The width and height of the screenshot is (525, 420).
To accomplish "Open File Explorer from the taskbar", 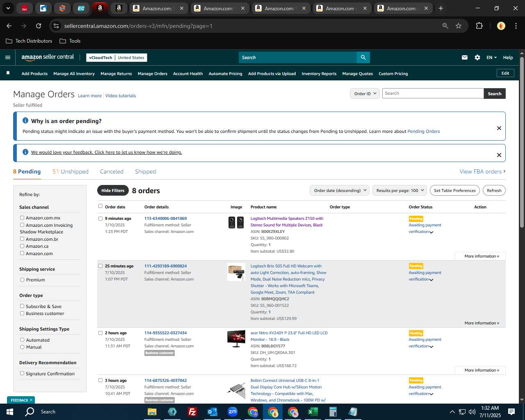I will (152, 412).
